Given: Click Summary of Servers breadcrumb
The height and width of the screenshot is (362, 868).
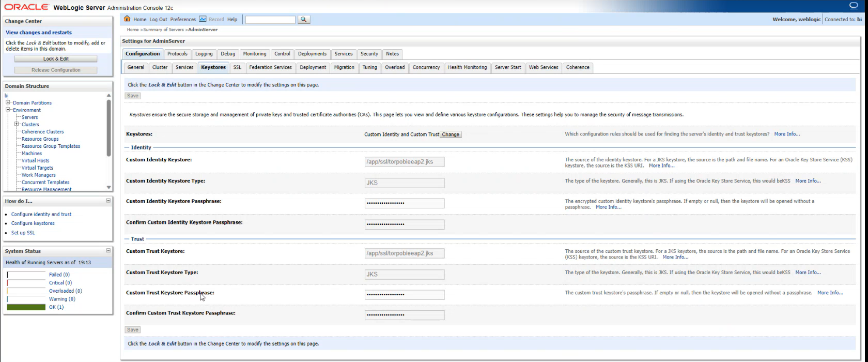Looking at the screenshot, I should [x=163, y=29].
